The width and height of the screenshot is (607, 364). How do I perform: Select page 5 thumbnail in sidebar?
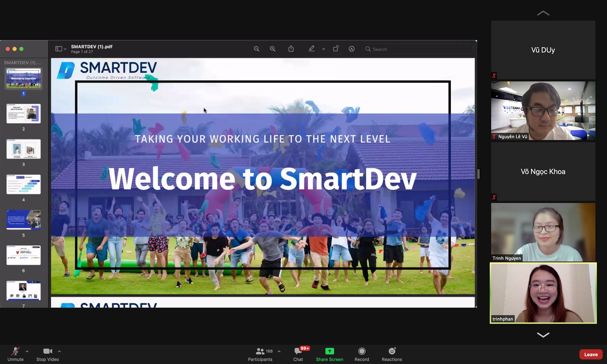[23, 220]
